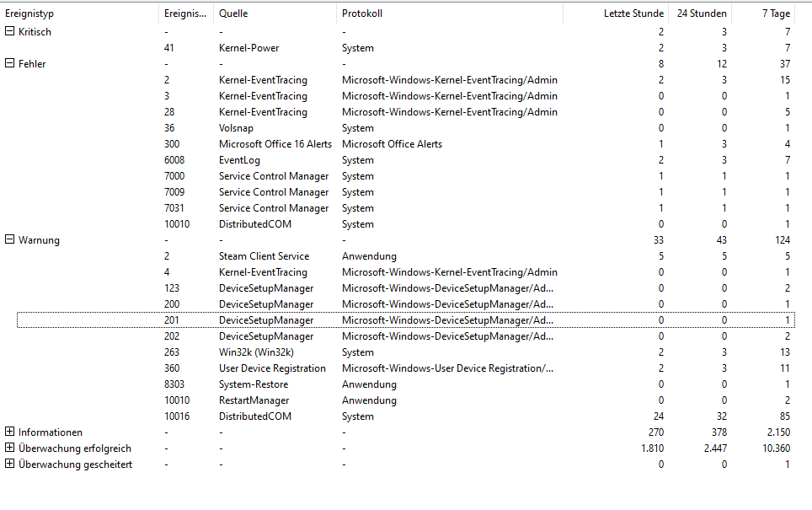The width and height of the screenshot is (812, 510).
Task: Expand the Informationen event group
Action: [9, 432]
